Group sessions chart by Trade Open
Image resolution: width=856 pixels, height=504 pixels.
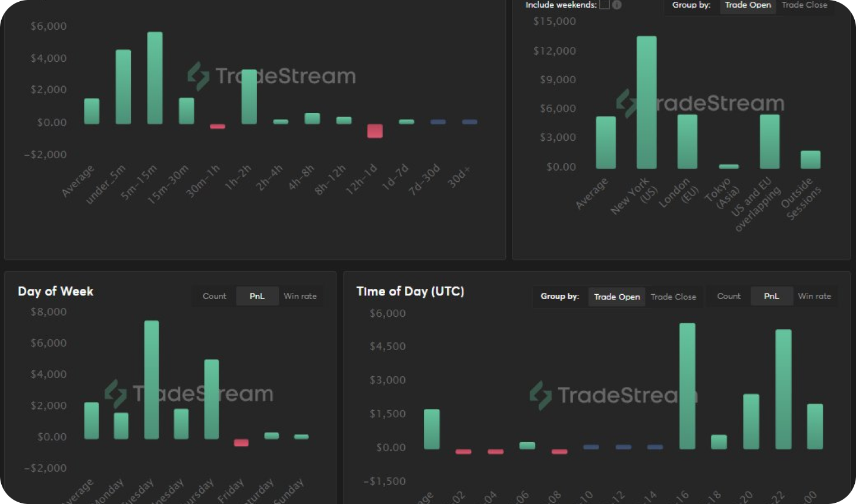(748, 5)
